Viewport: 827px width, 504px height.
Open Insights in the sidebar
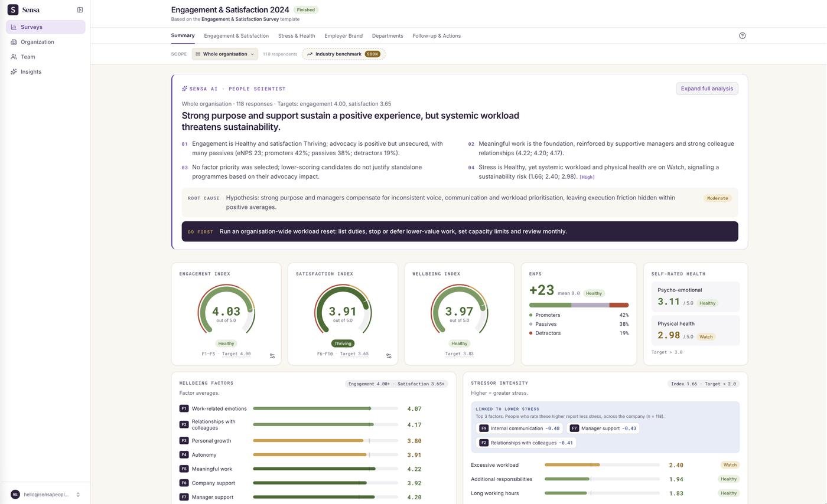click(45, 71)
